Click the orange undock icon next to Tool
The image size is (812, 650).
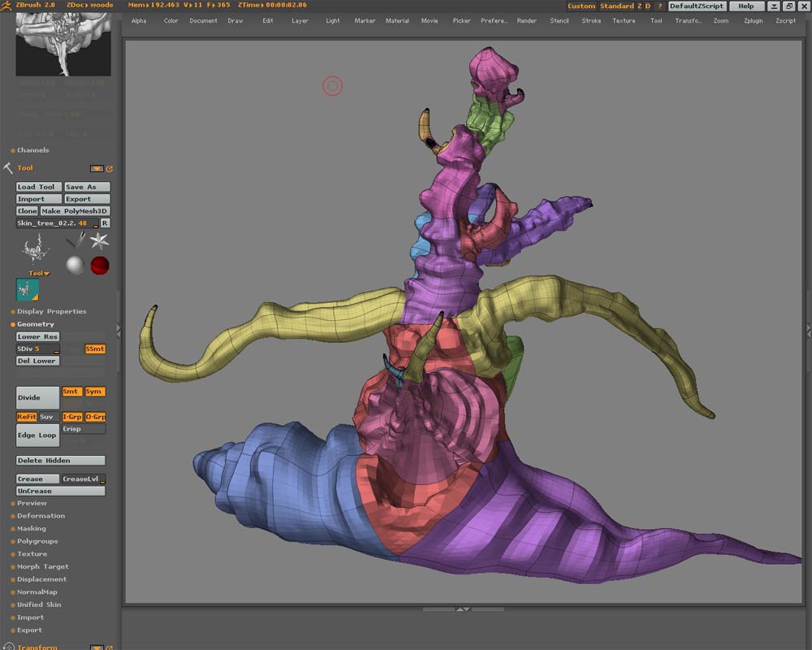coord(109,169)
